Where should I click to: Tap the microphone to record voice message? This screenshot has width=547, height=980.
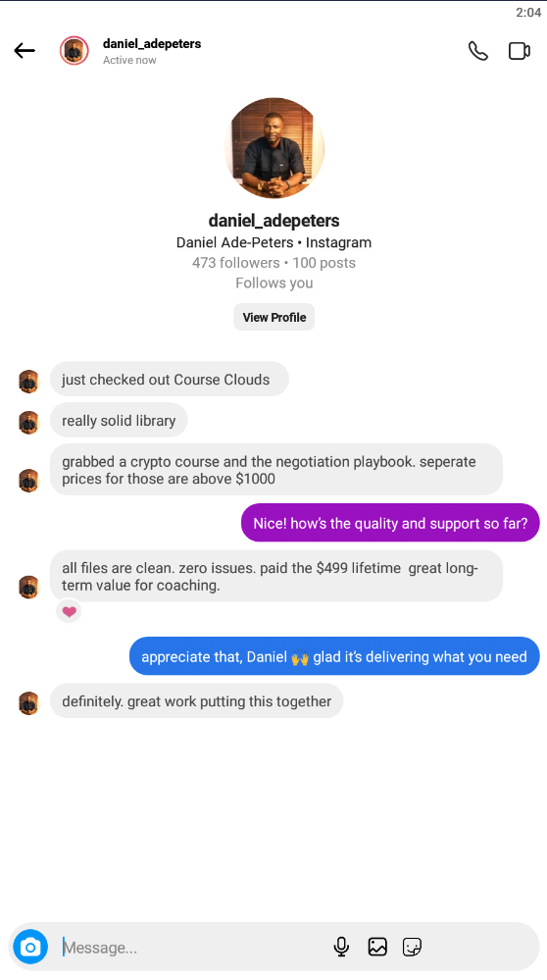[341, 947]
